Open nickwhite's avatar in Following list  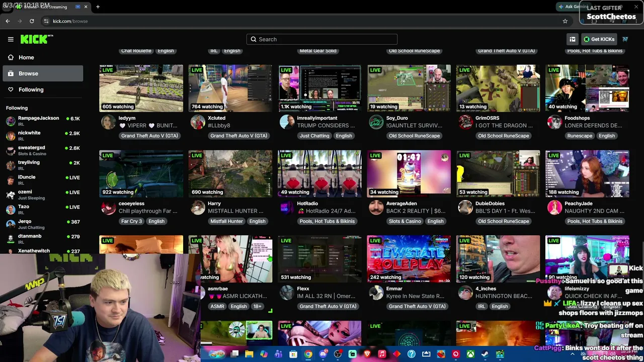[11, 136]
